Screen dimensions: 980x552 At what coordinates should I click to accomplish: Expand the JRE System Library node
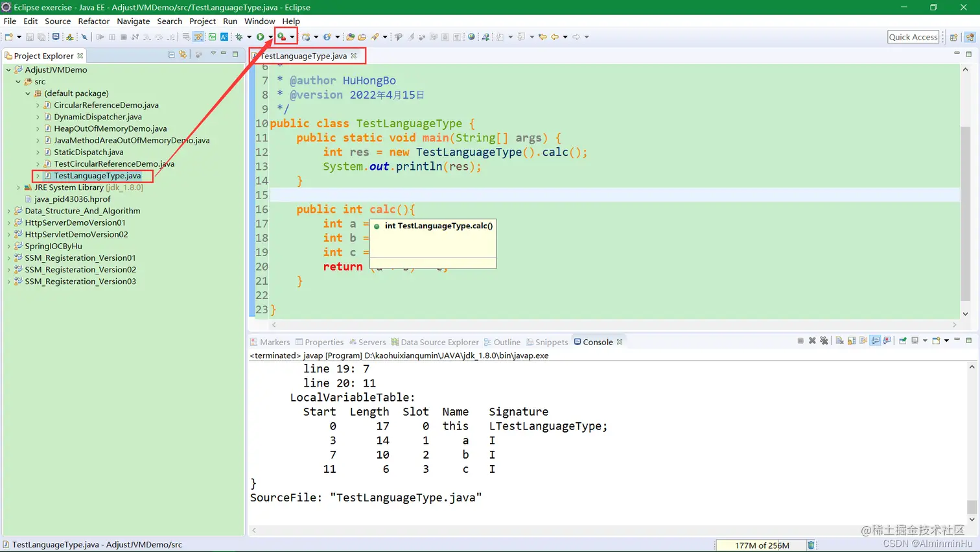click(x=18, y=187)
